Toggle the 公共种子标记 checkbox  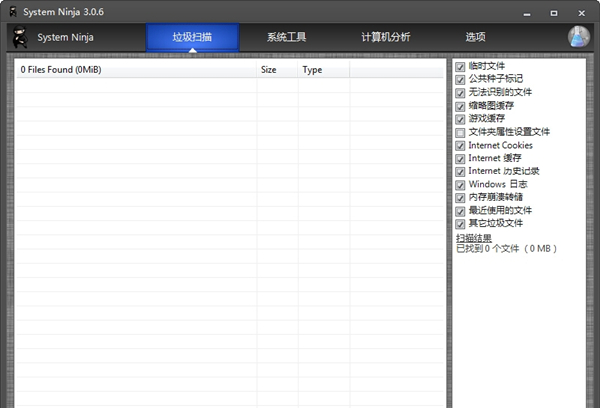click(460, 79)
